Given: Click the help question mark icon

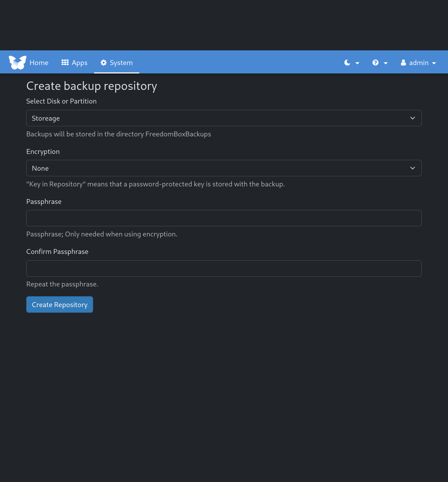Looking at the screenshot, I should pos(376,63).
